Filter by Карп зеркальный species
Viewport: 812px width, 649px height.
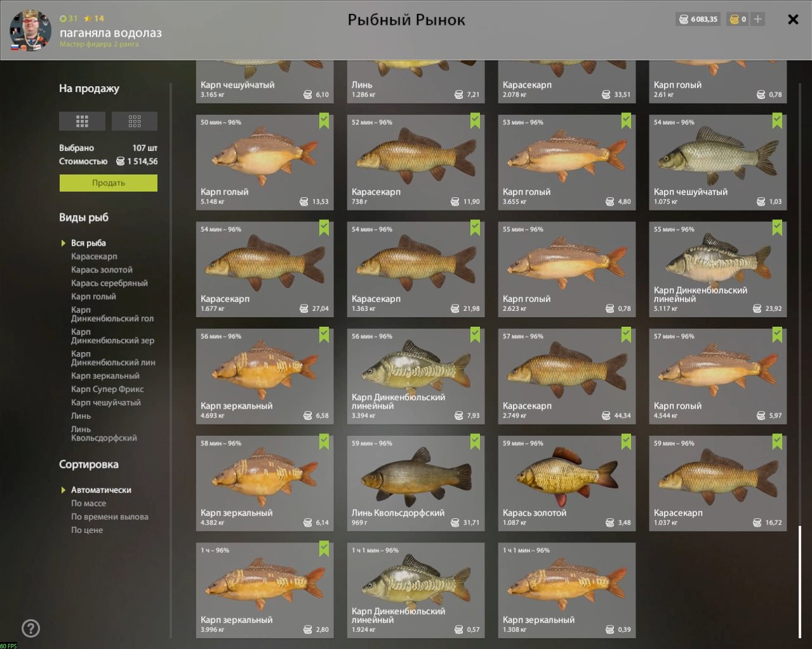[x=105, y=376]
